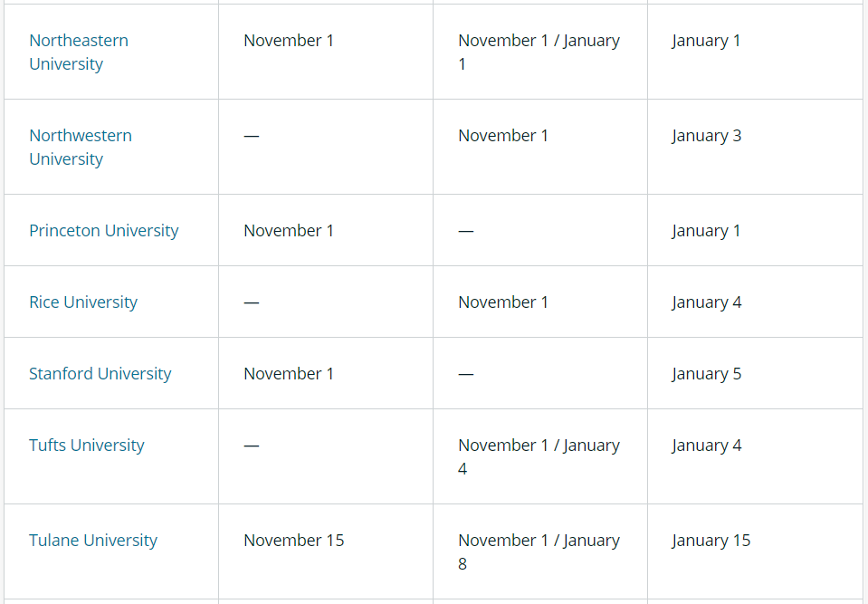
Task: Open the Tulane University link
Action: pos(93,541)
